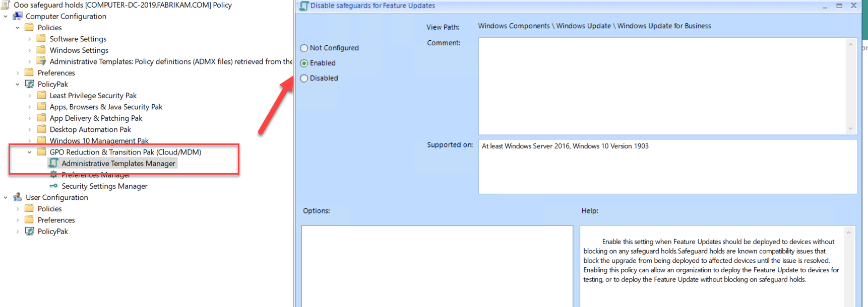Image resolution: width=868 pixels, height=307 pixels.
Task: Click the Apps, Browsers & Java Security Pak folder icon
Action: tap(41, 107)
